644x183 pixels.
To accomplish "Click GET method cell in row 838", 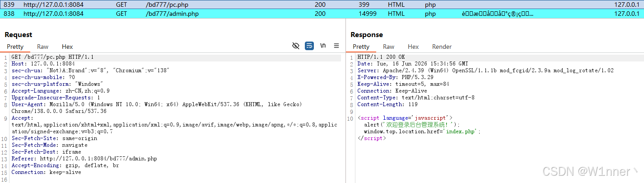I will point(121,14).
